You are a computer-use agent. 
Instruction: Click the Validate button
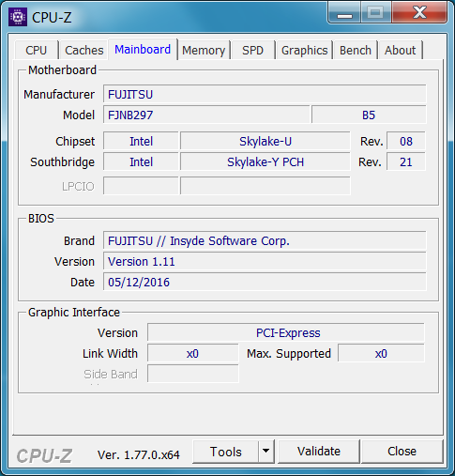[x=319, y=452]
